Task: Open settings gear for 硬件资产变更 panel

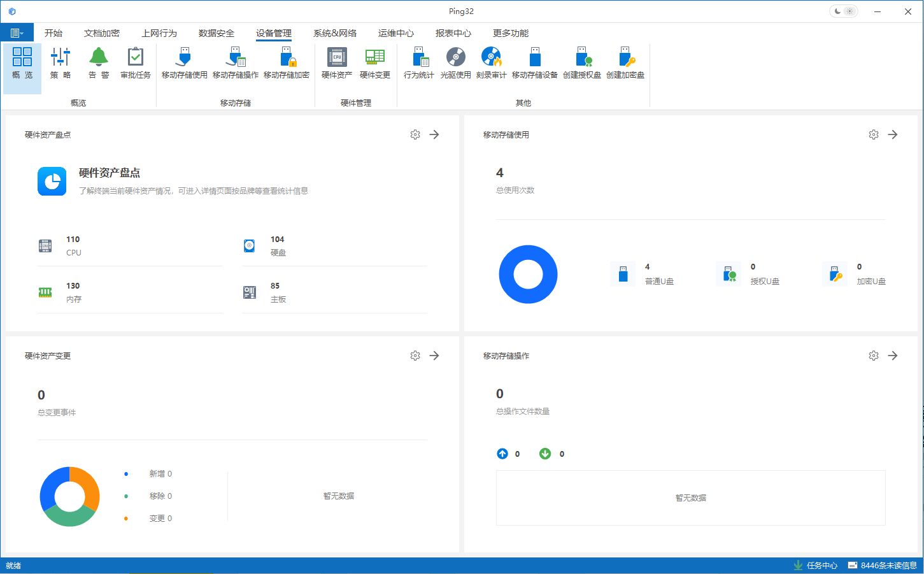Action: [415, 355]
